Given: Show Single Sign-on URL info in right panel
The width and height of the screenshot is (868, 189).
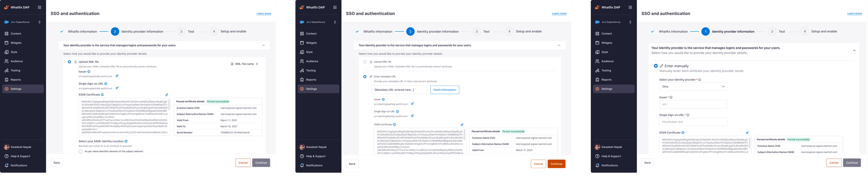Looking at the screenshot, I should click(x=688, y=115).
